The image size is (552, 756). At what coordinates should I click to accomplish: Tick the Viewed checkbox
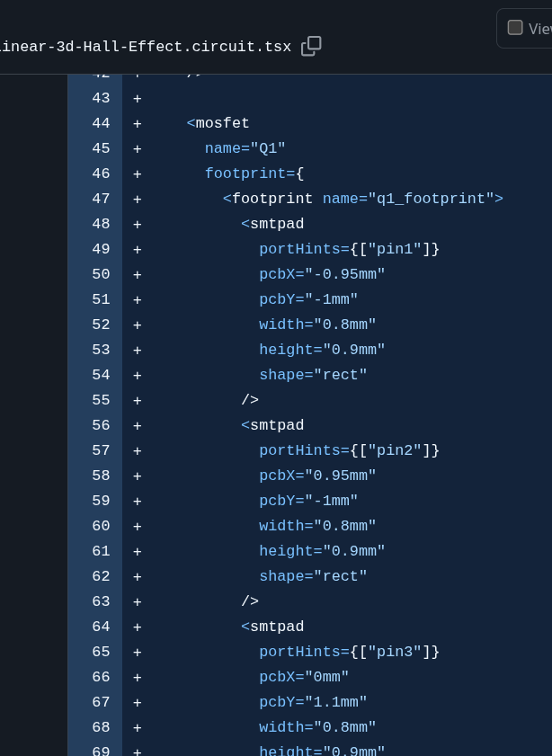pyautogui.click(x=515, y=28)
